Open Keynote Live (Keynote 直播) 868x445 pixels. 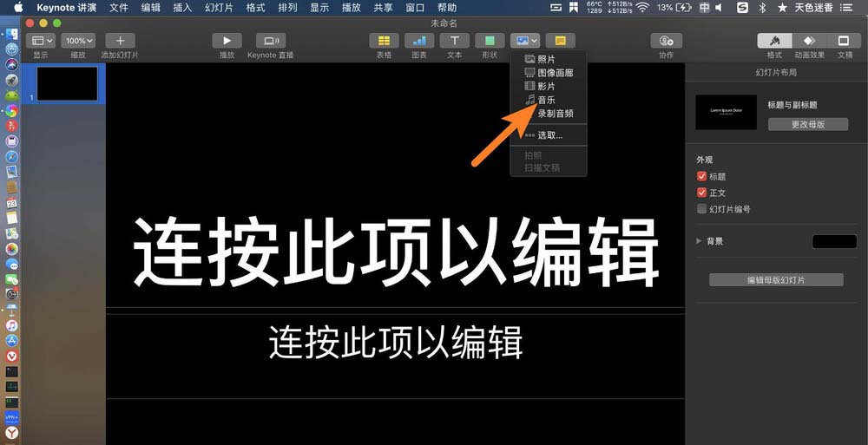(x=271, y=41)
